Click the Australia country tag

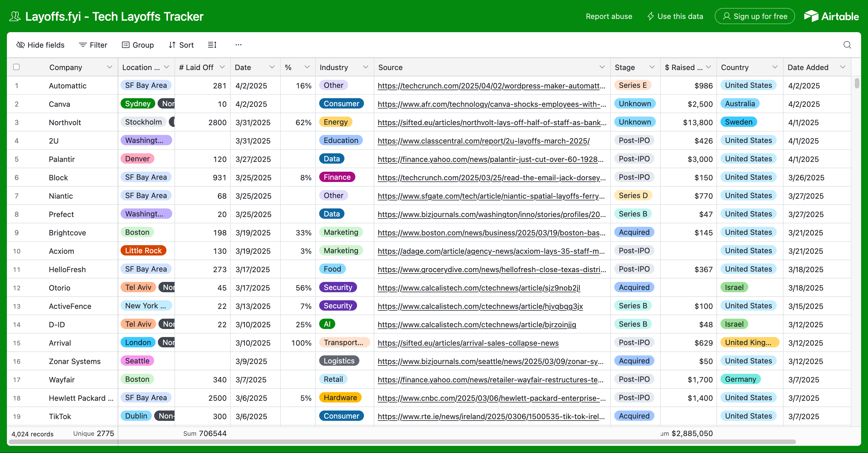[x=740, y=103]
